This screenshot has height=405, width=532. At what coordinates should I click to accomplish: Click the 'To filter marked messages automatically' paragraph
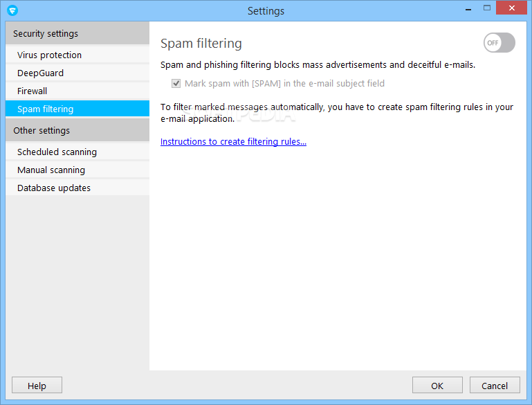(x=337, y=113)
